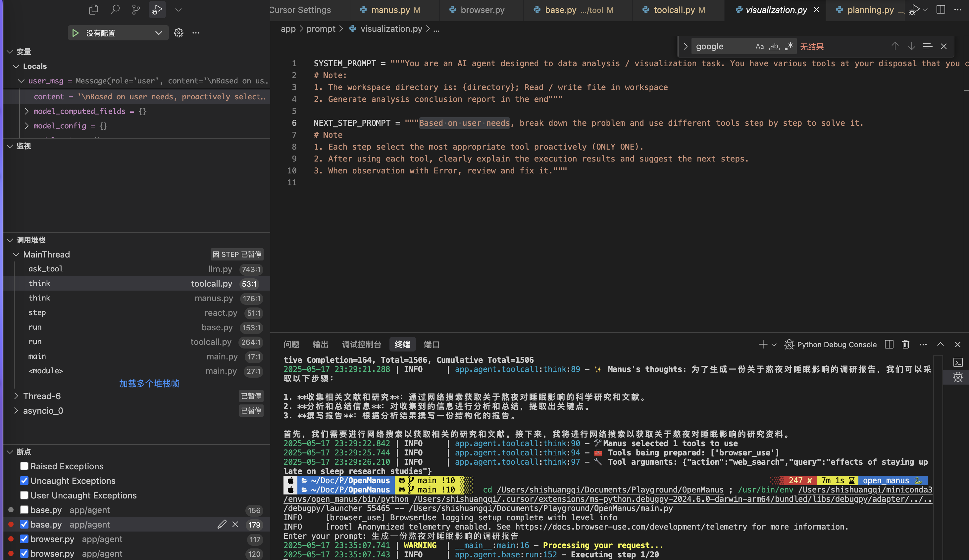Open the Search view icon
The height and width of the screenshot is (560, 969).
(115, 9)
